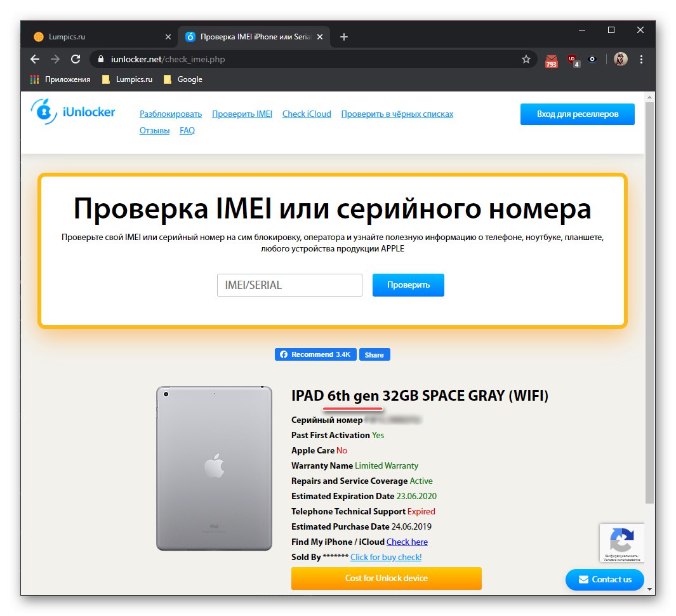
Task: Reload the page with the refresh icon
Action: (x=76, y=60)
